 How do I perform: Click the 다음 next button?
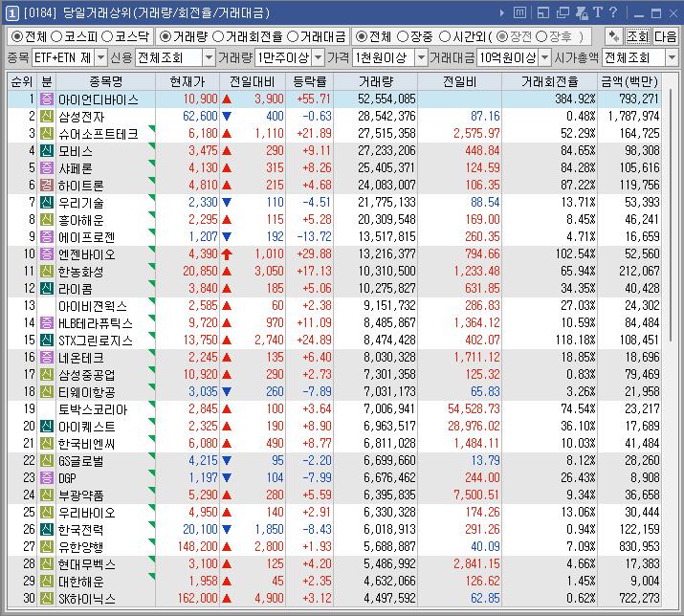[x=665, y=36]
